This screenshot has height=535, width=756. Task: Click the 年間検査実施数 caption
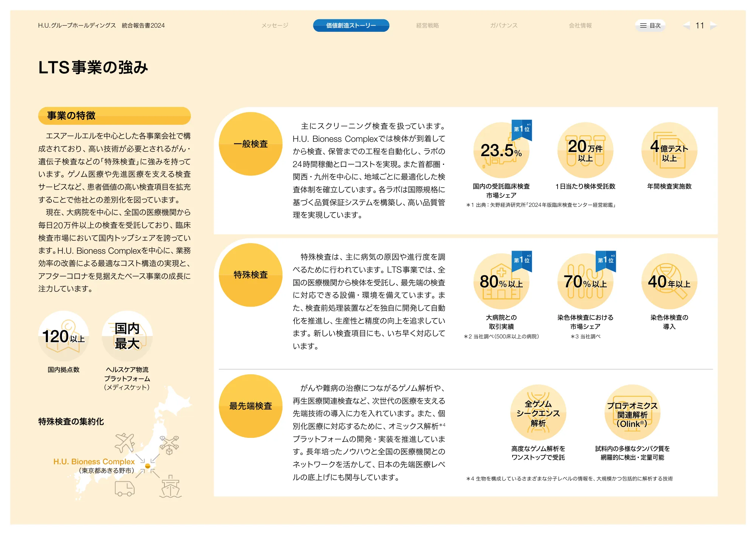(669, 186)
